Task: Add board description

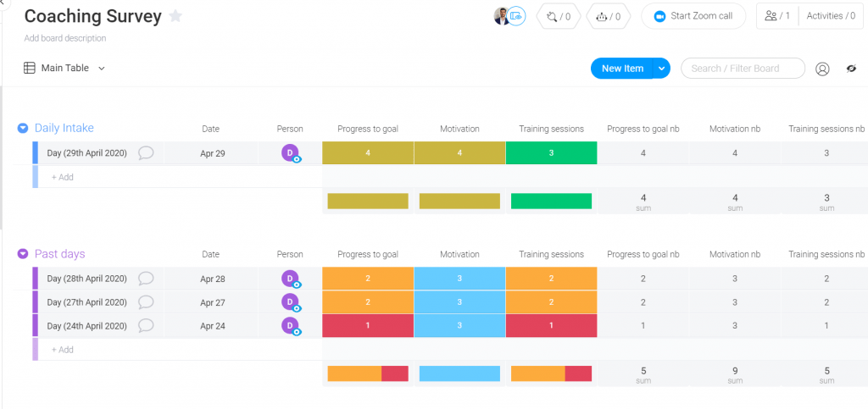Action: point(65,39)
